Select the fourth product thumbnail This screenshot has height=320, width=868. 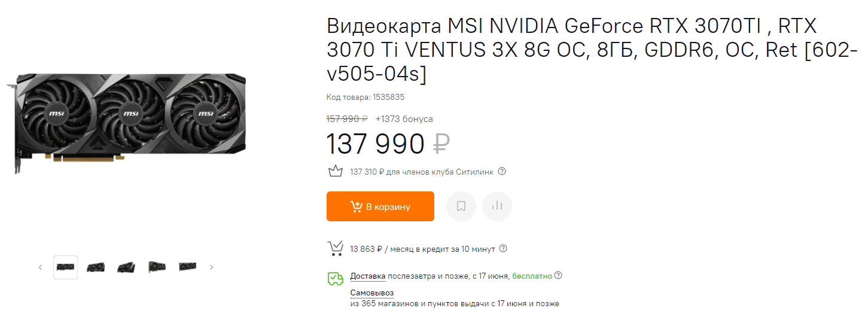click(x=157, y=267)
